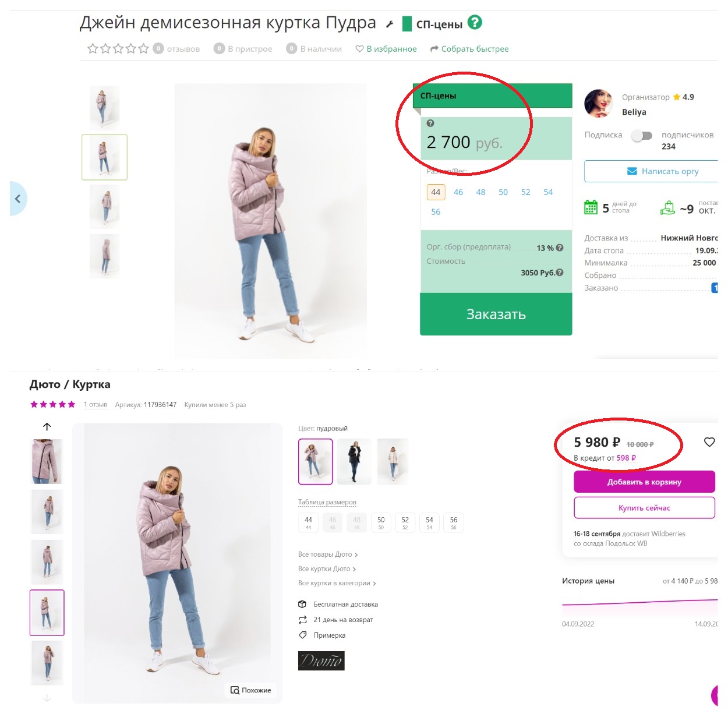728x728 pixels.
Task: Select size 44 in the СП-цены panel
Action: click(436, 192)
